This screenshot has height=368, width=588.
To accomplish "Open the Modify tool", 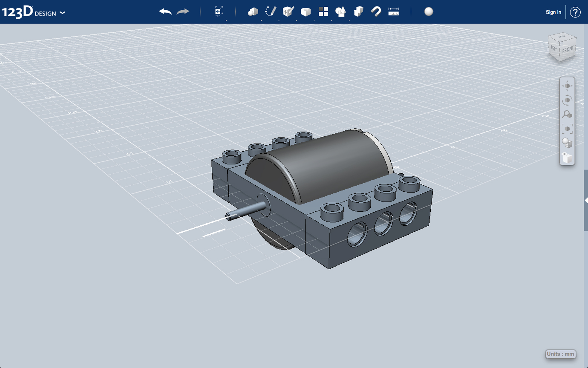I will [306, 12].
